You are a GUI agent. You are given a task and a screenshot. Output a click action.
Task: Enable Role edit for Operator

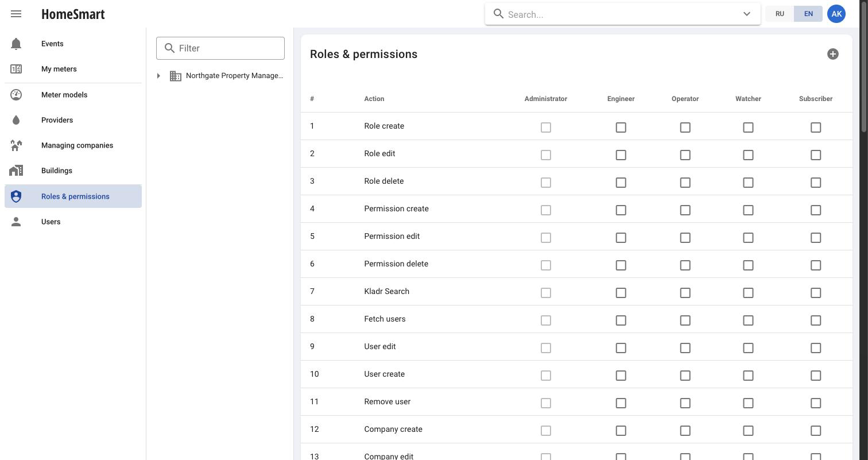[x=685, y=155]
